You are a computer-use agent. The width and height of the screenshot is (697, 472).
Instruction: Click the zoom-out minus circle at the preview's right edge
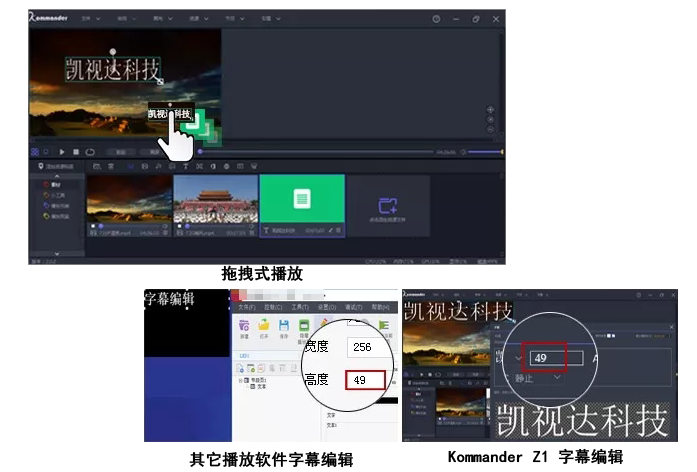[x=490, y=130]
